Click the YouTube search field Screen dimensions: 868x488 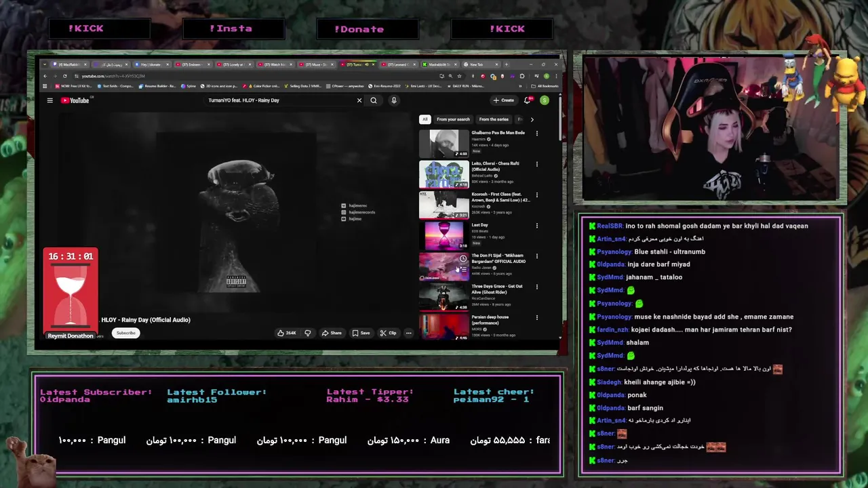[281, 100]
